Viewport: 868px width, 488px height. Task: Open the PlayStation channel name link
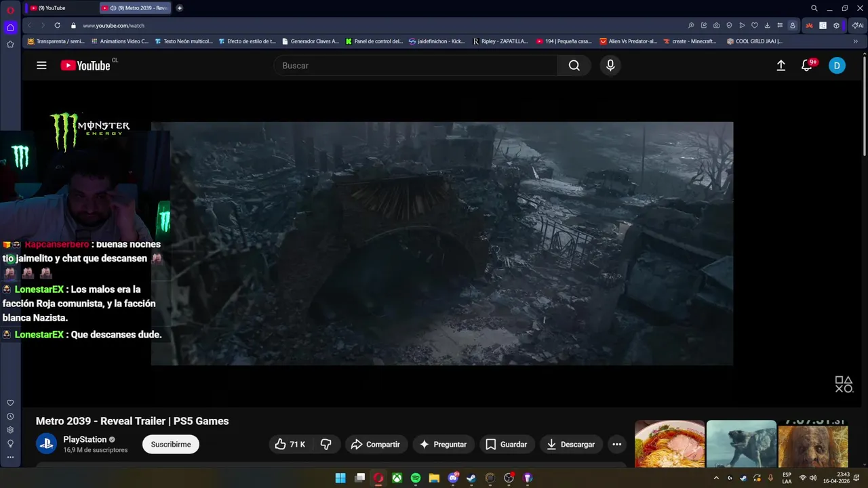(x=85, y=439)
